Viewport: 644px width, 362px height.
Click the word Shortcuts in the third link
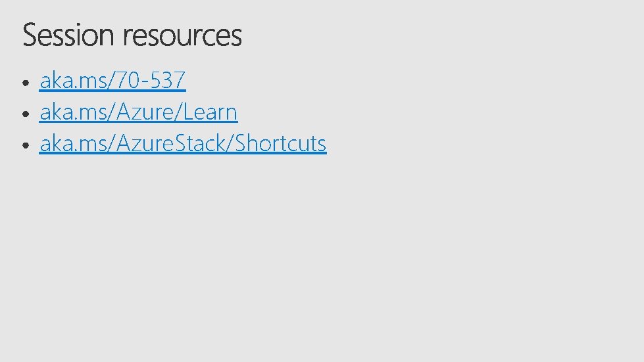click(x=280, y=143)
